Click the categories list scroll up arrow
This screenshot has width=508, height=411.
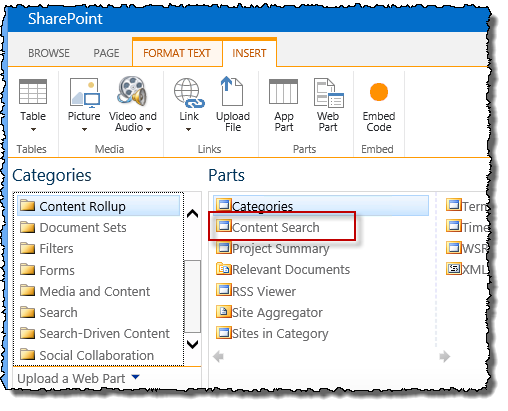193,213
